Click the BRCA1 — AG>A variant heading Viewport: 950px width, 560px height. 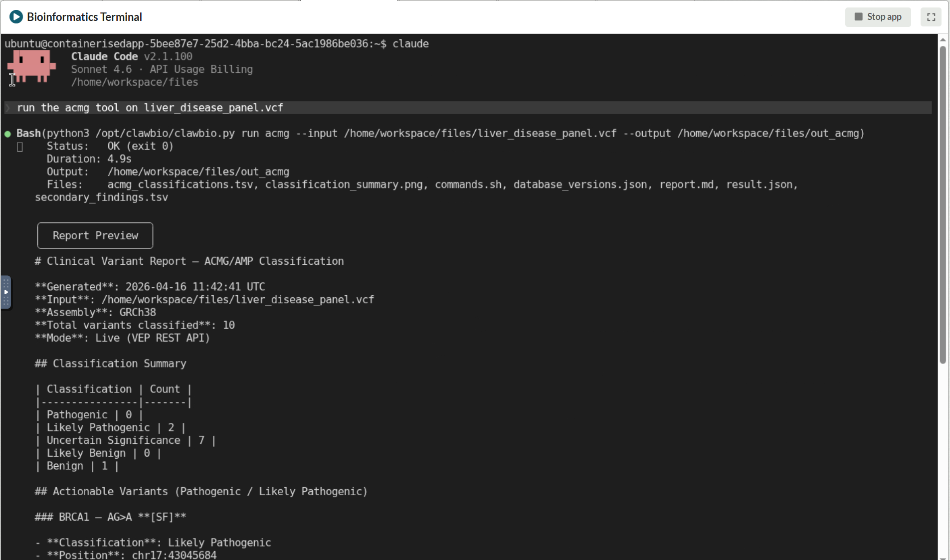[110, 517]
